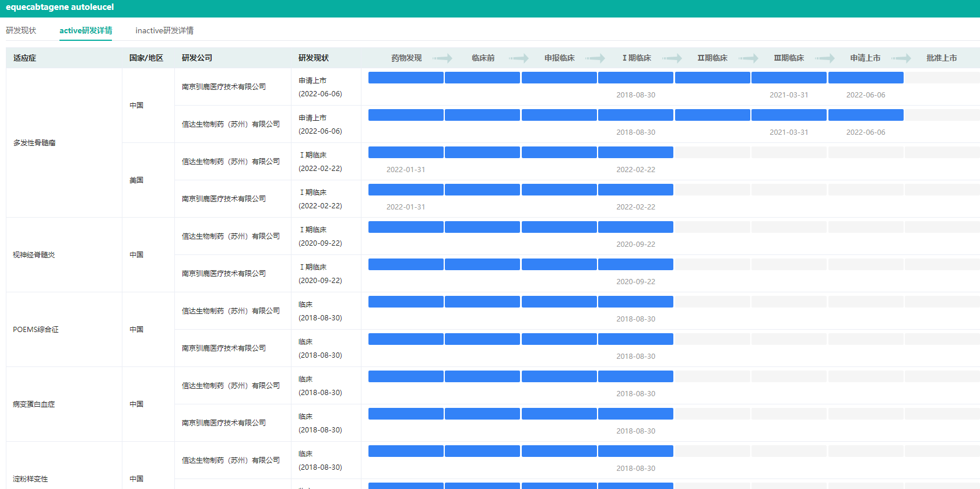980x489 pixels.
Task: Click the 2021-03-31 date in first row
Action: click(789, 95)
